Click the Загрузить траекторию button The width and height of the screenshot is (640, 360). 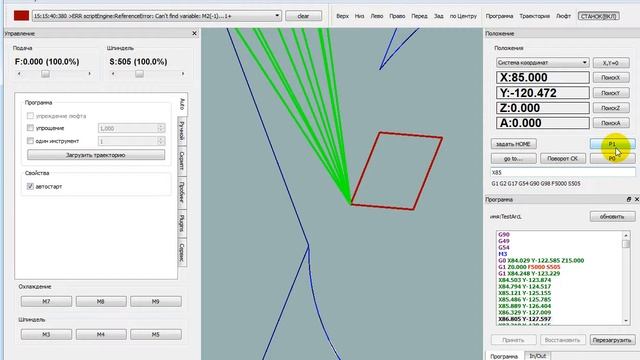point(96,155)
